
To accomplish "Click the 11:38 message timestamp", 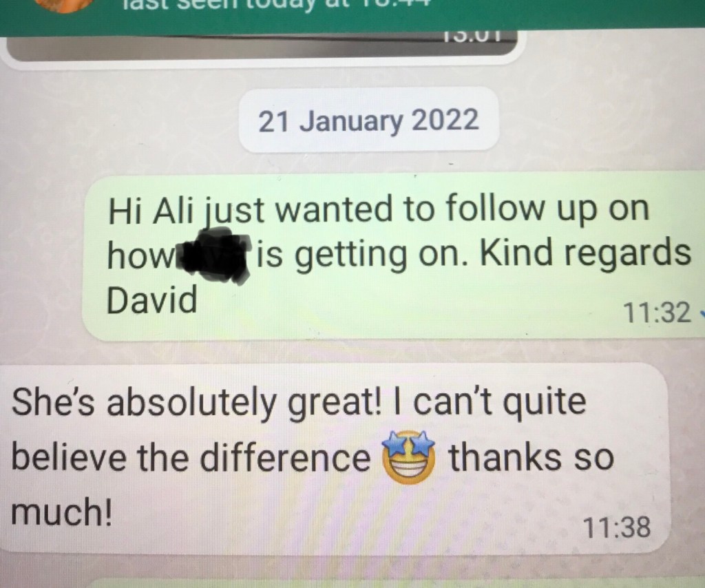I will pyautogui.click(x=616, y=527).
